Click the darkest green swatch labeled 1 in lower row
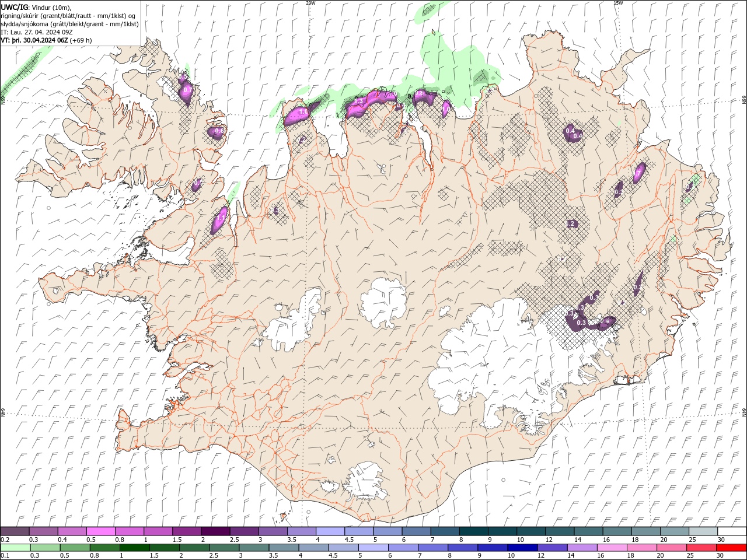This screenshot has height=560, width=747. (135, 547)
